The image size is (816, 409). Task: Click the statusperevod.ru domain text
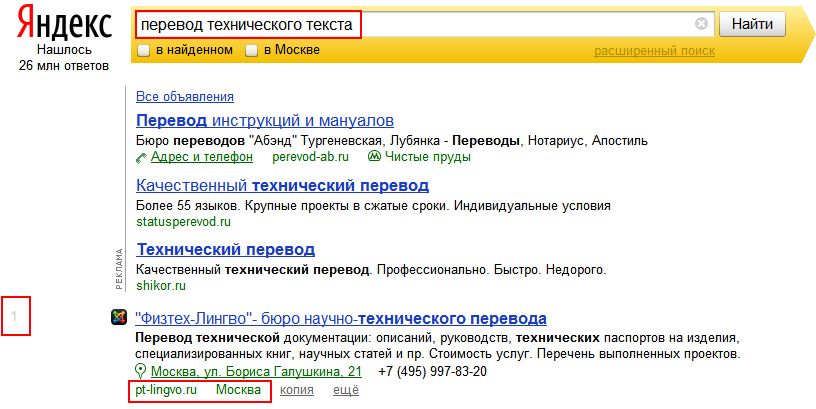pos(183,222)
